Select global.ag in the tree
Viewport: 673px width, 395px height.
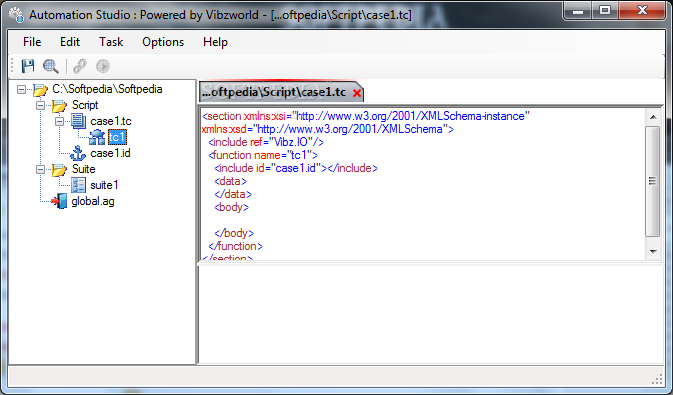[93, 201]
